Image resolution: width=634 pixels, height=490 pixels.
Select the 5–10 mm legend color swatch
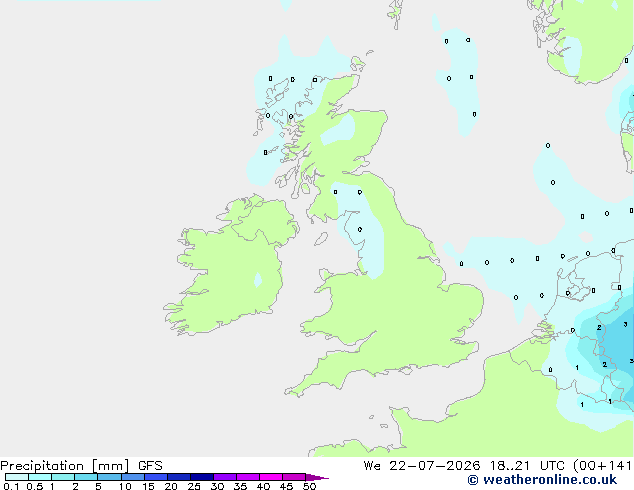[x=110, y=477]
